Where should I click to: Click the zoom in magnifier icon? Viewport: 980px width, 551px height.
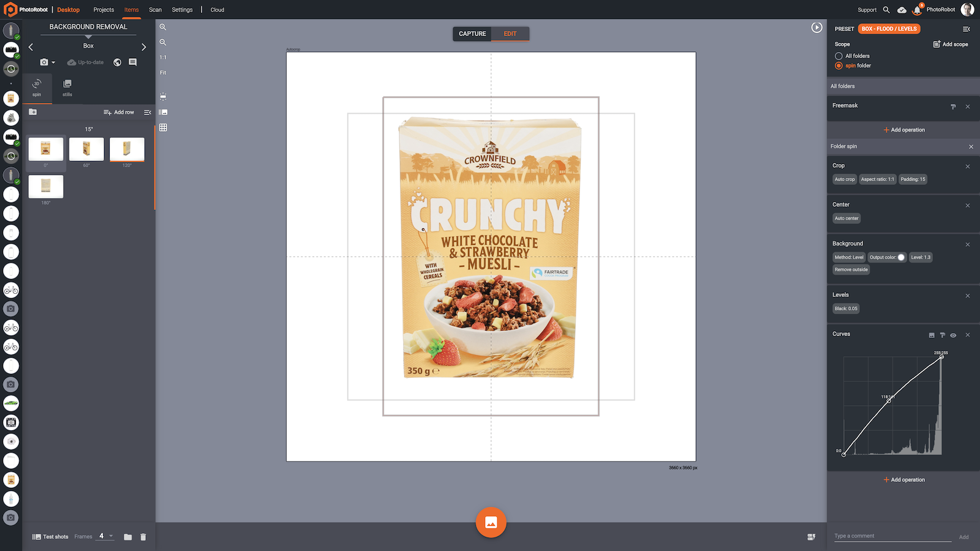click(x=163, y=27)
